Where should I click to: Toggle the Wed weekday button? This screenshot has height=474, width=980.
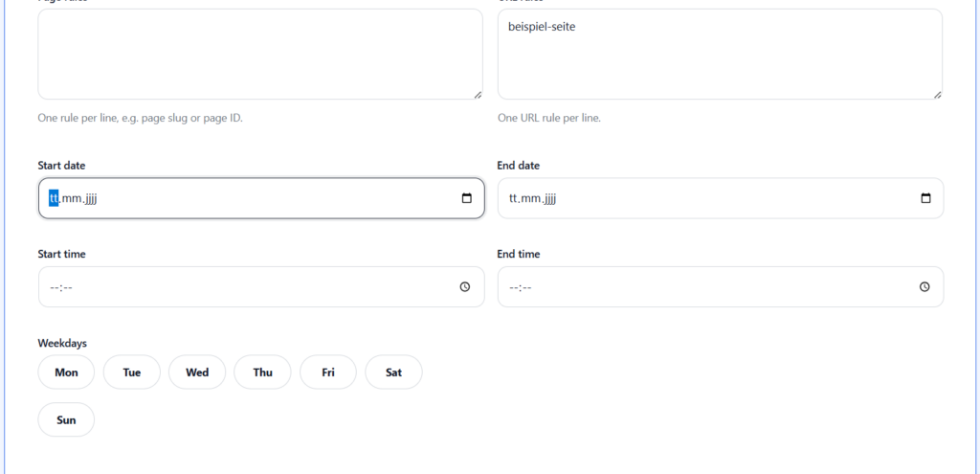point(197,372)
